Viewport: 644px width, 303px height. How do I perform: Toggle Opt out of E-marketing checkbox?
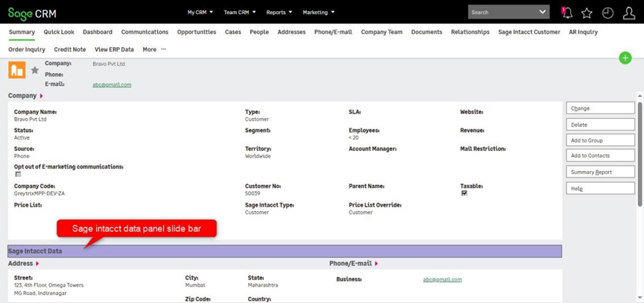[18, 175]
